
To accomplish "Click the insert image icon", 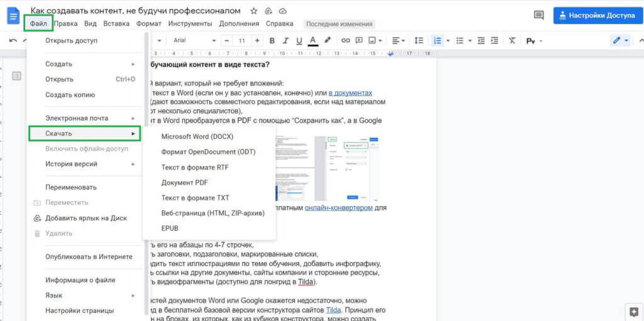I will tap(372, 41).
